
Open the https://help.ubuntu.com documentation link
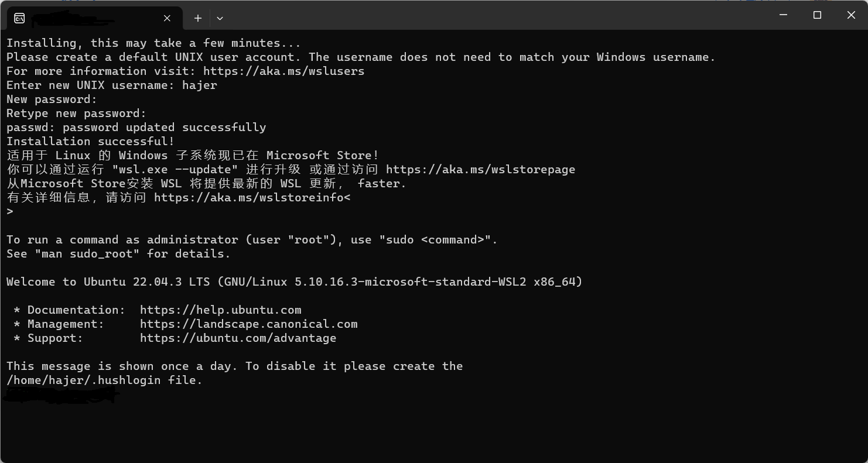coord(220,310)
